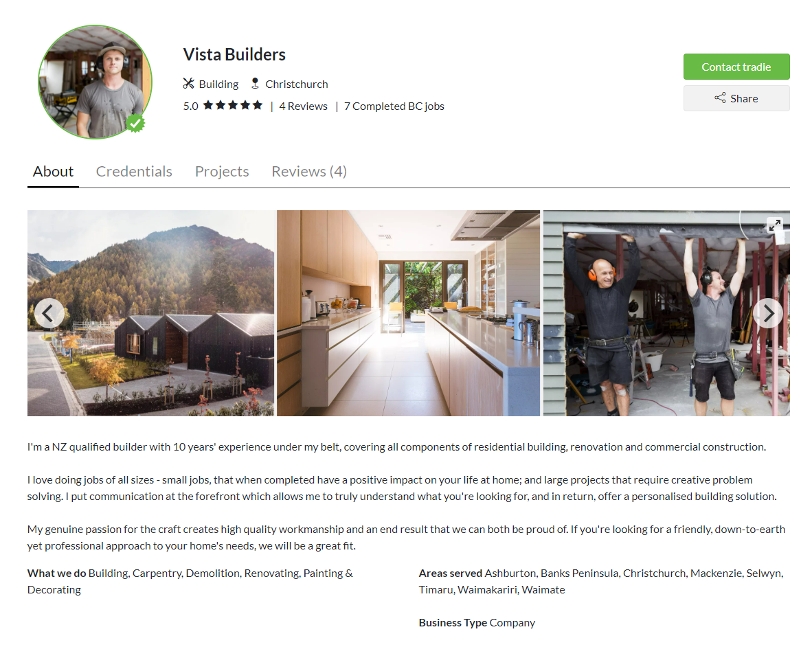Switch to the Projects tab
Image resolution: width=812 pixels, height=647 pixels.
coord(222,171)
